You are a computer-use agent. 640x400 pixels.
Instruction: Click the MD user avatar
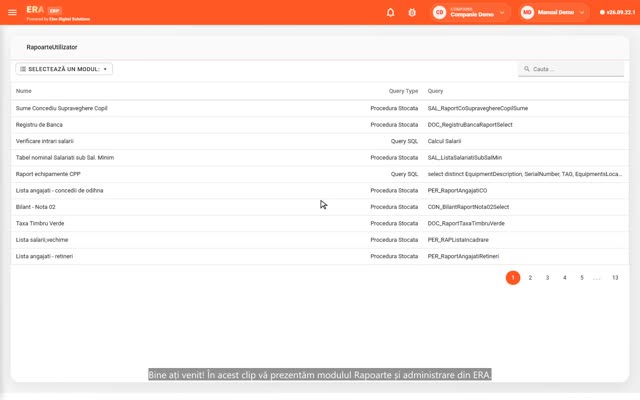coord(527,12)
